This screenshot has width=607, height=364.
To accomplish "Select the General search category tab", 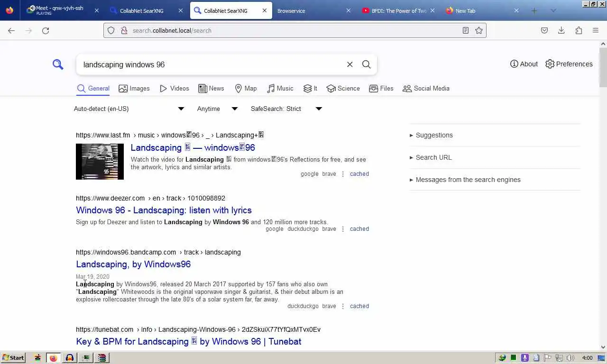I will [93, 88].
